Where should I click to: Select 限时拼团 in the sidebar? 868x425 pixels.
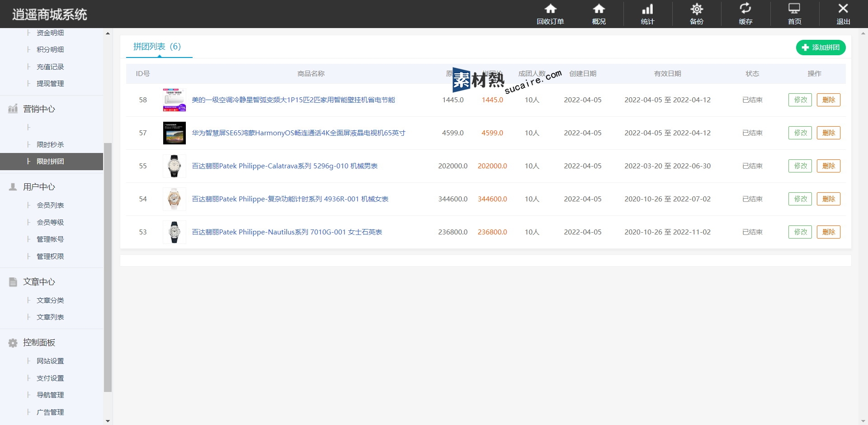tap(52, 162)
